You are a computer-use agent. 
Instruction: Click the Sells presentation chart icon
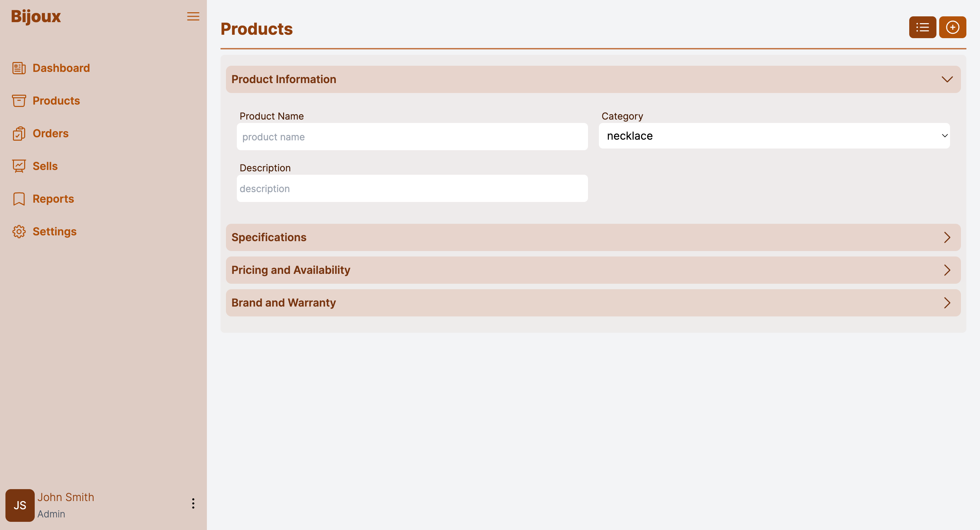point(19,166)
